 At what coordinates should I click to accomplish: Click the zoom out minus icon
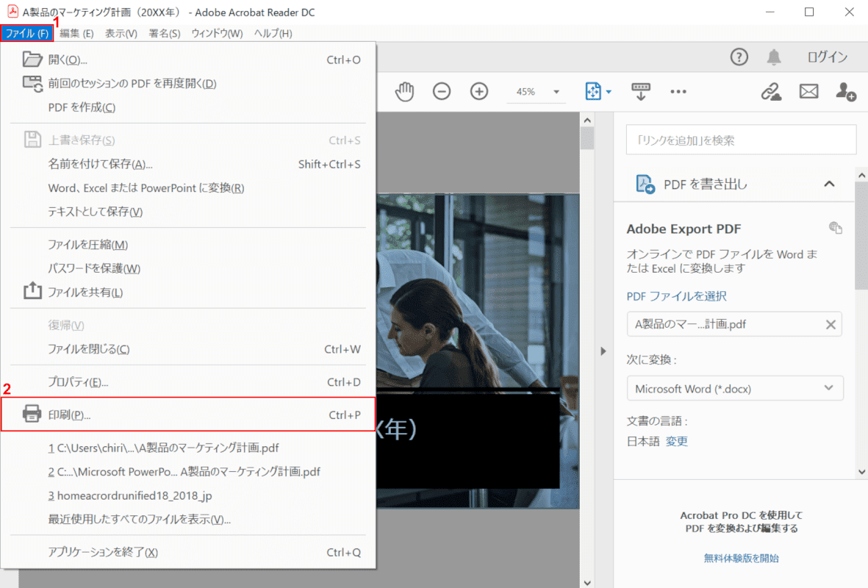[x=442, y=91]
